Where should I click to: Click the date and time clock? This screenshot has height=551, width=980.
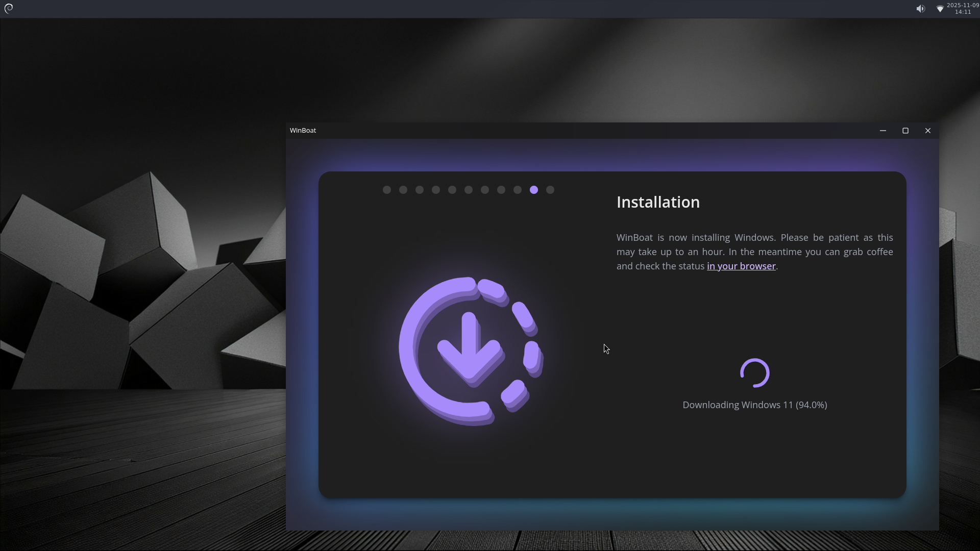963,9
